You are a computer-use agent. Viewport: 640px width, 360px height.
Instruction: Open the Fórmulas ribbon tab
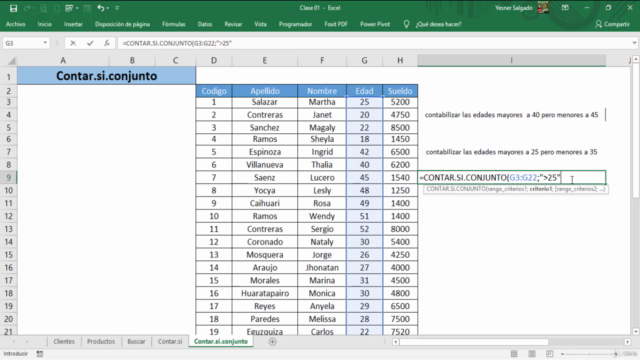click(173, 24)
